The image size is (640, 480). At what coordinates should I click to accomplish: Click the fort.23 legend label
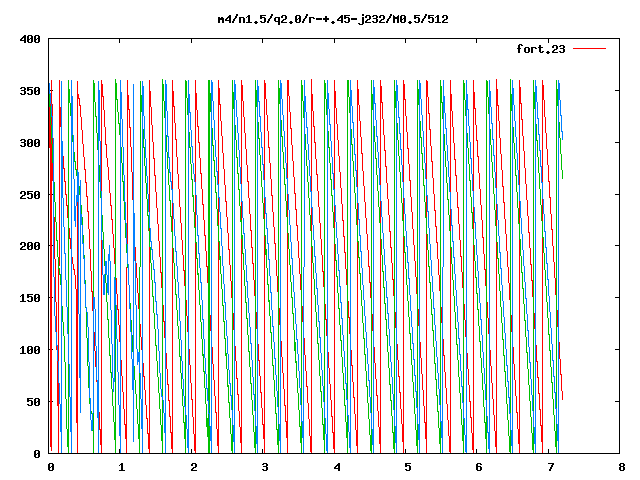coord(541,49)
